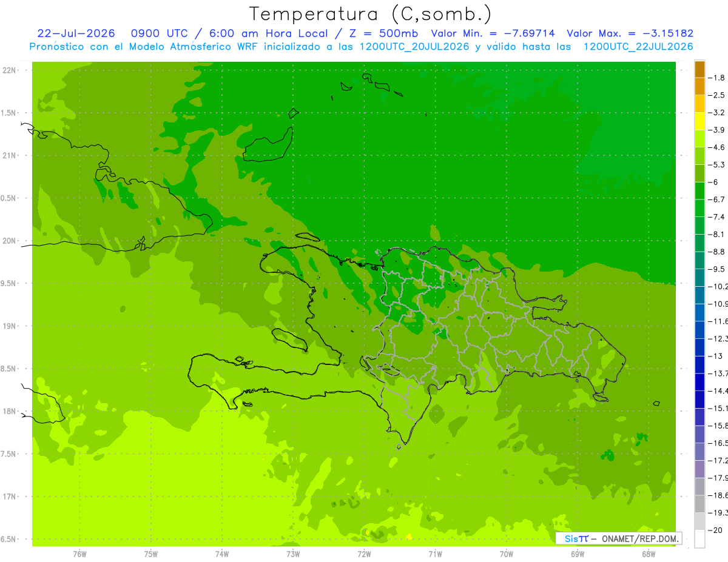Click the '69W' longitude label

pyautogui.click(x=577, y=554)
